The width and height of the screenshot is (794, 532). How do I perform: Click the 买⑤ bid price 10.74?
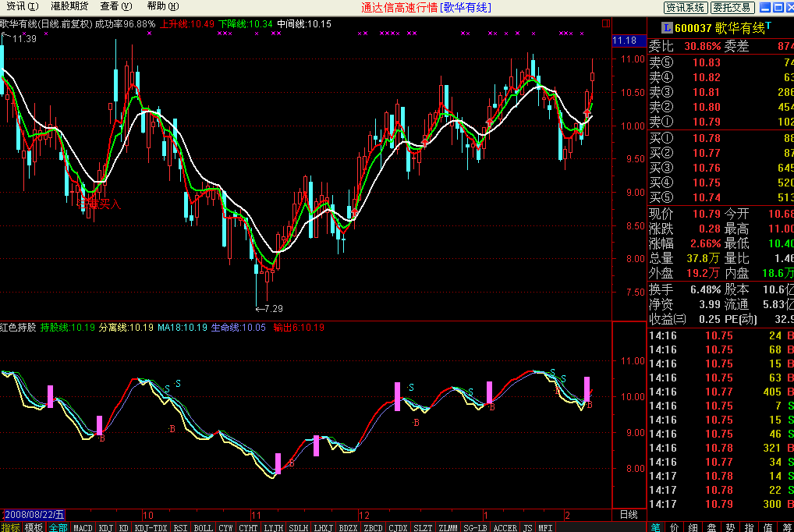pos(707,197)
